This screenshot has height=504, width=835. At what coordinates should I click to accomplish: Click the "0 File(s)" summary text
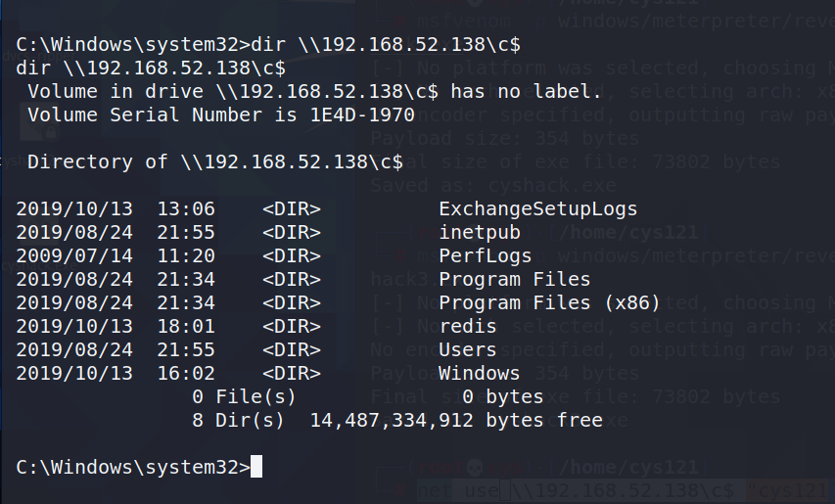[245, 396]
